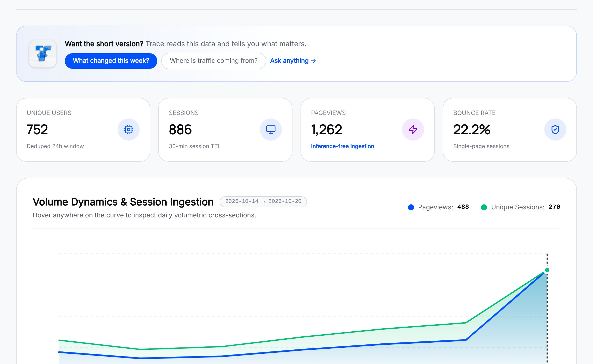The image size is (593, 364).
Task: Click the Unique Sessions legend value 270
Action: (554, 207)
